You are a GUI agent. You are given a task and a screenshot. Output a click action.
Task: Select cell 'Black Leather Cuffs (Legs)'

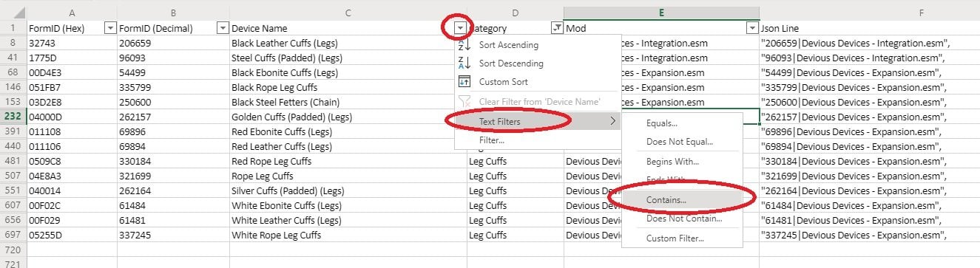click(x=348, y=44)
